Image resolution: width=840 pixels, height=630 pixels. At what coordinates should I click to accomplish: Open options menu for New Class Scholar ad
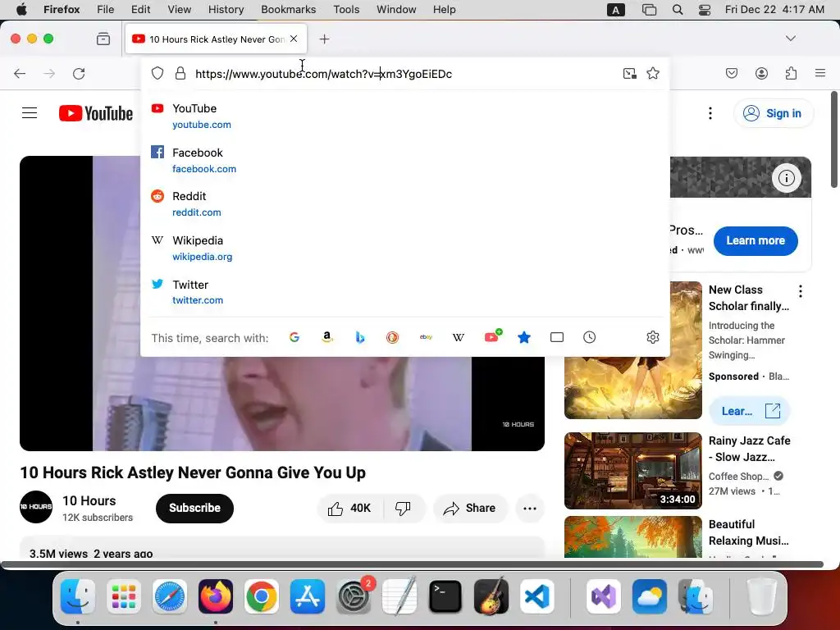pyautogui.click(x=800, y=291)
